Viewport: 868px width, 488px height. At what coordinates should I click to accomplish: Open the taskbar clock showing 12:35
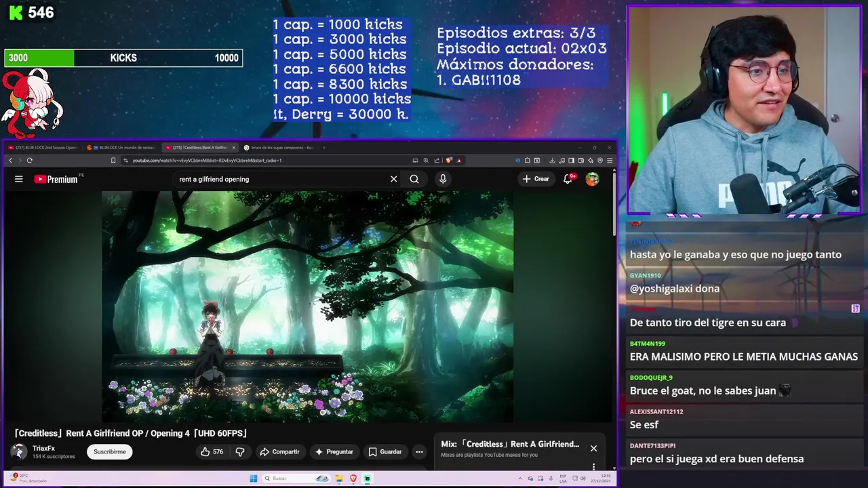click(601, 479)
